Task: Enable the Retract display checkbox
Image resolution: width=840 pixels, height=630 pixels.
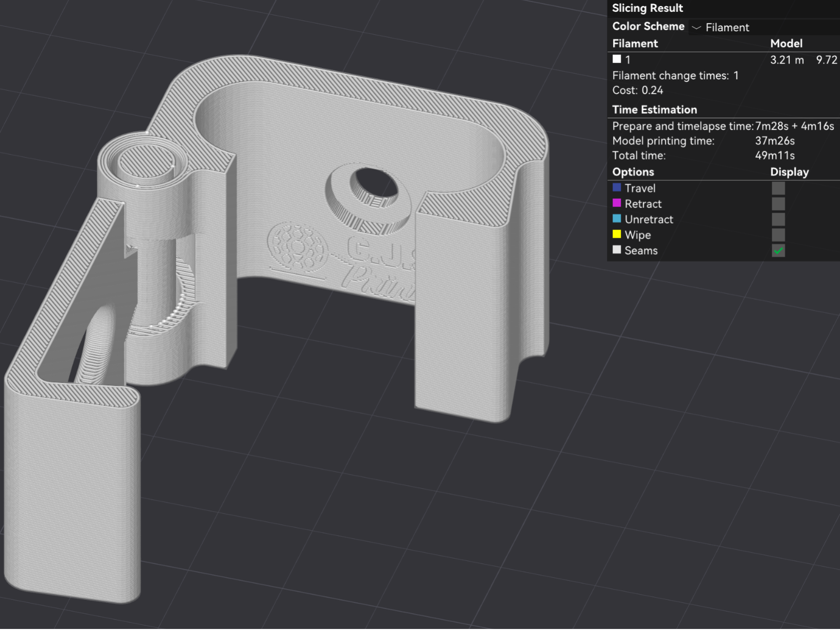Action: (x=778, y=204)
